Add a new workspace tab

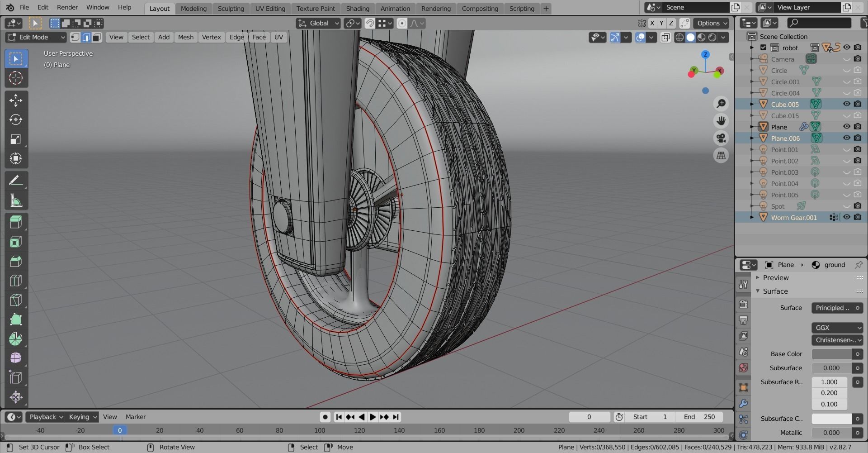point(546,8)
